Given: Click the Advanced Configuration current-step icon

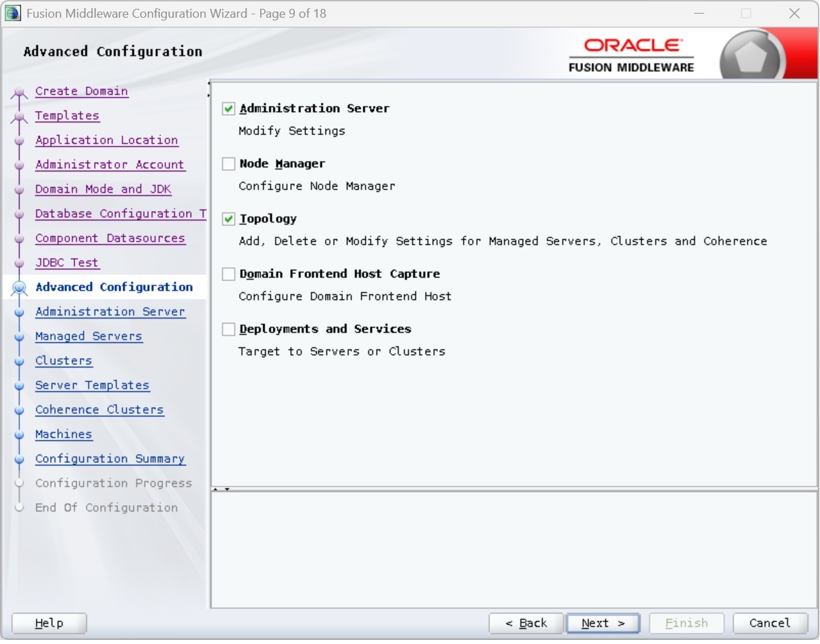Looking at the screenshot, I should [x=19, y=288].
